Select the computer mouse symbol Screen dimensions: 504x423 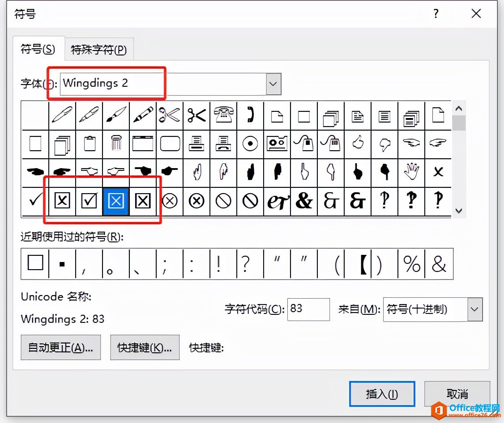(x=304, y=143)
